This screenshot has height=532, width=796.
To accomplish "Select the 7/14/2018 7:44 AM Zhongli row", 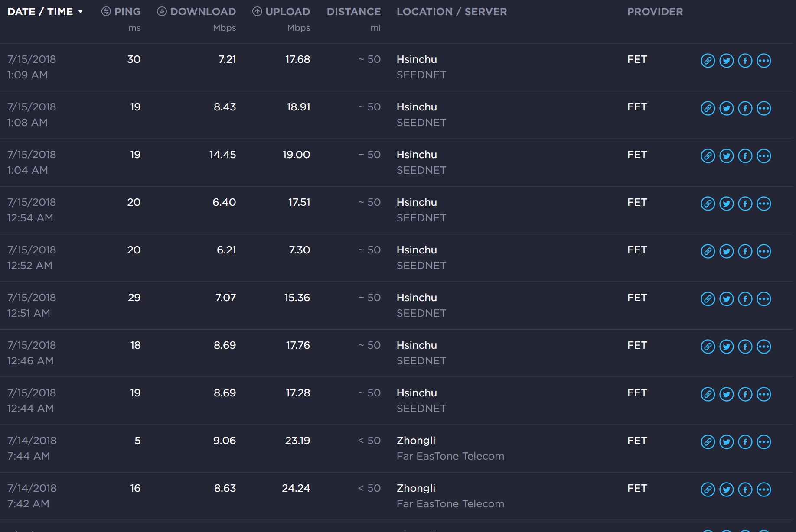I will point(396,448).
